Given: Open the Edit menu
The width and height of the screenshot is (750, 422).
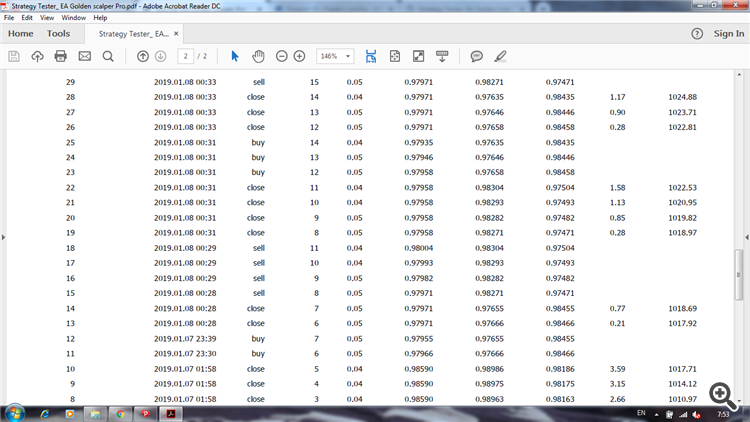Looking at the screenshot, I should click(27, 18).
